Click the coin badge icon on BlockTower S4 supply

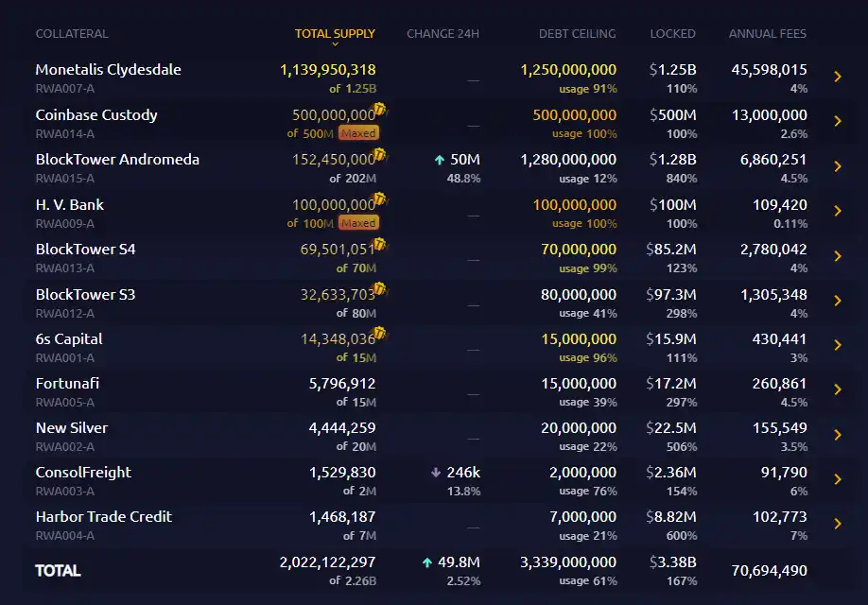(x=380, y=244)
